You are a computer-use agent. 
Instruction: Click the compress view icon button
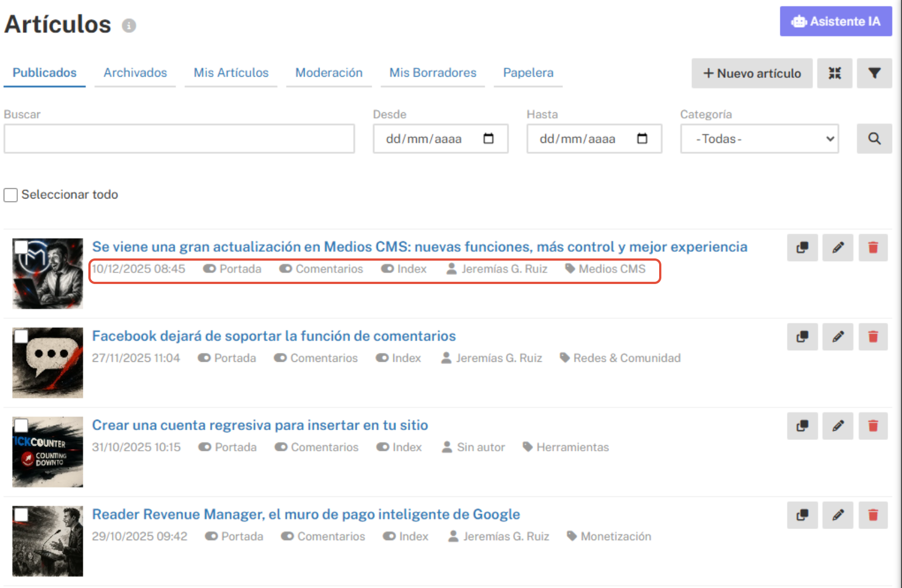[835, 73]
